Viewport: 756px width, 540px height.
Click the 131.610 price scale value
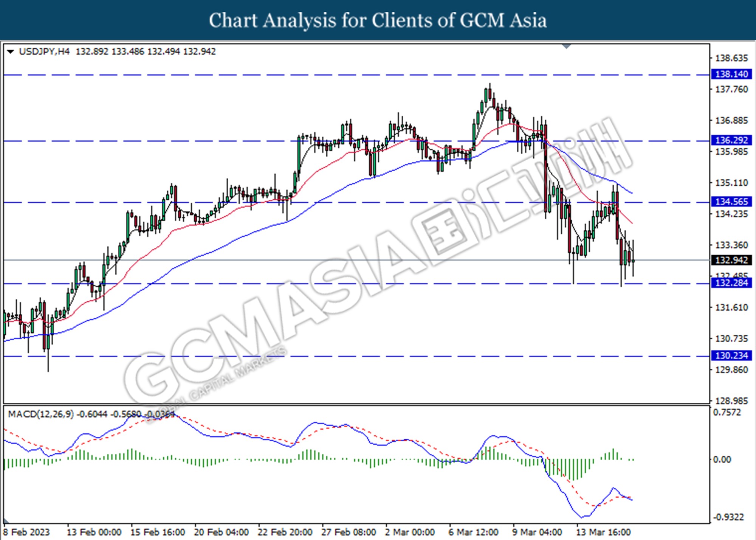(x=731, y=307)
